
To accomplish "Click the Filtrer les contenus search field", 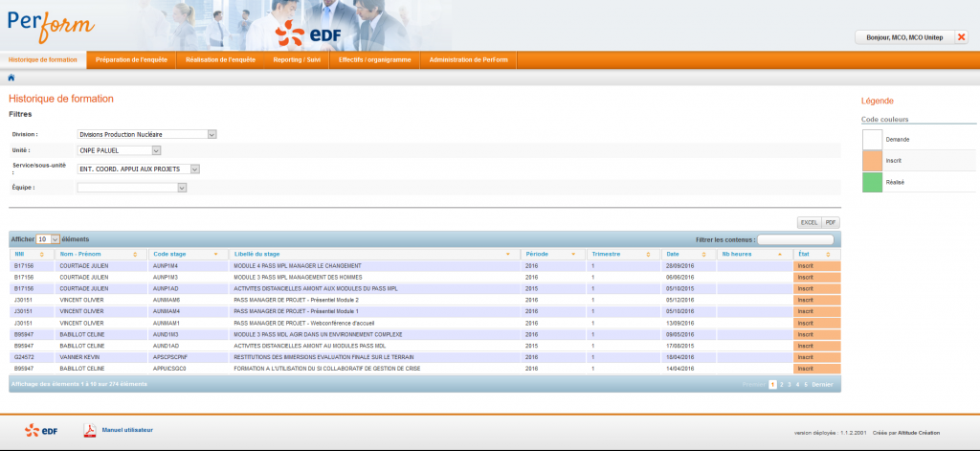I will (x=794, y=239).
